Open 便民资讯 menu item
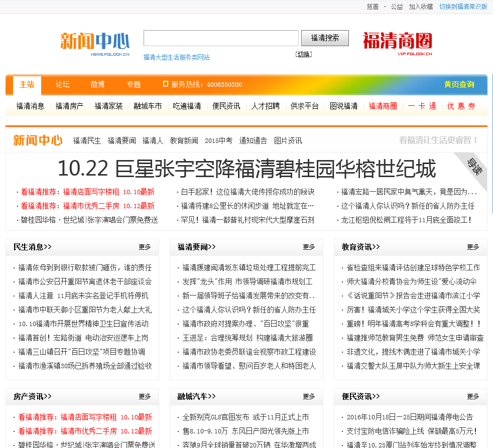The image size is (493, 448). pyautogui.click(x=226, y=106)
